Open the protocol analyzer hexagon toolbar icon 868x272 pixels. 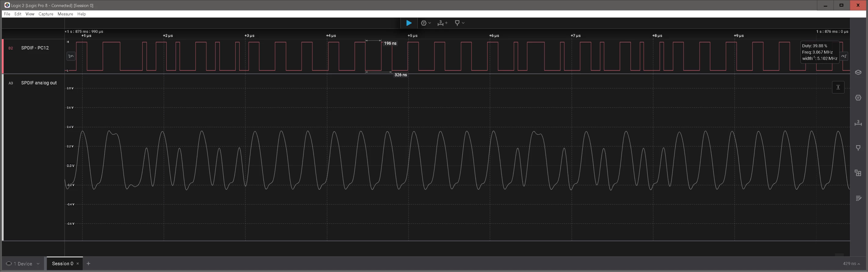point(424,23)
